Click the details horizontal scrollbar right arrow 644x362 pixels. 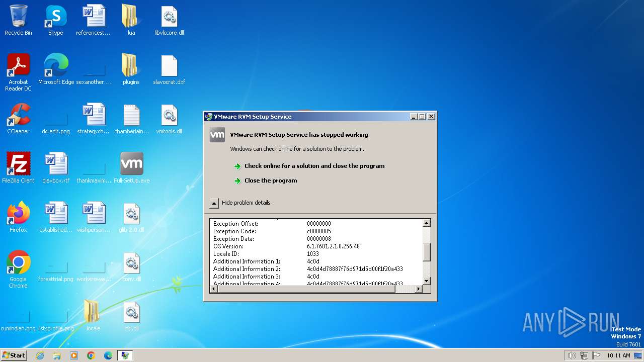[x=418, y=289]
